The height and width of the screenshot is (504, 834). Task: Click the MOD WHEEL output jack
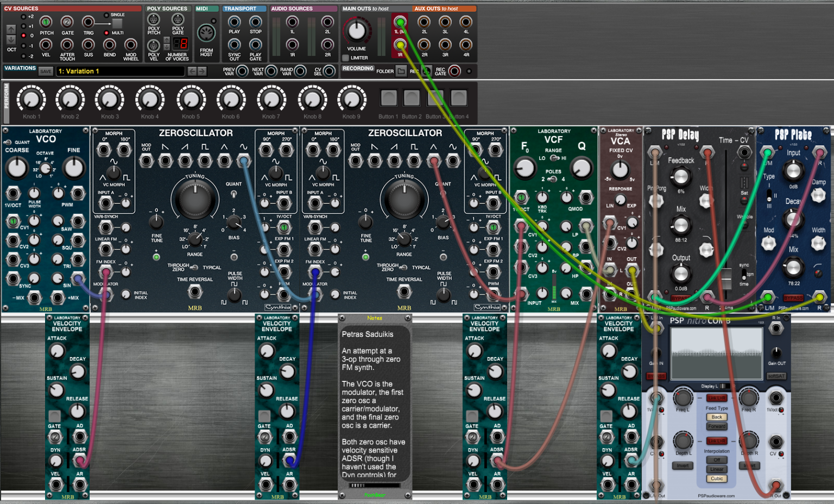click(x=131, y=44)
